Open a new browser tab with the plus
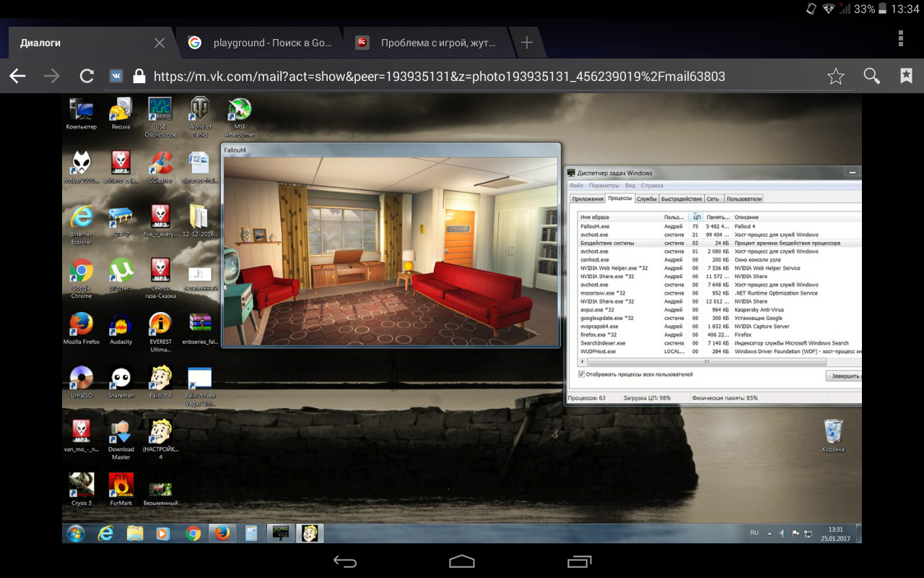This screenshot has width=924, height=578. click(527, 43)
